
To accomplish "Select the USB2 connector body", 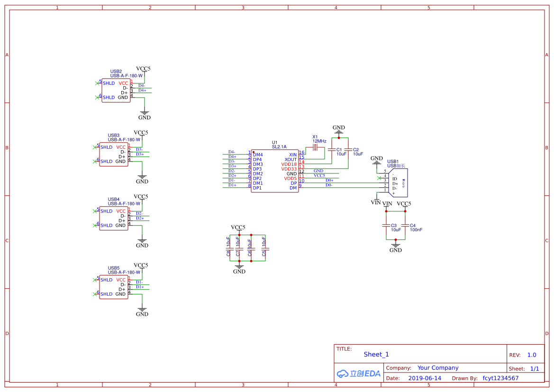I will (116, 91).
